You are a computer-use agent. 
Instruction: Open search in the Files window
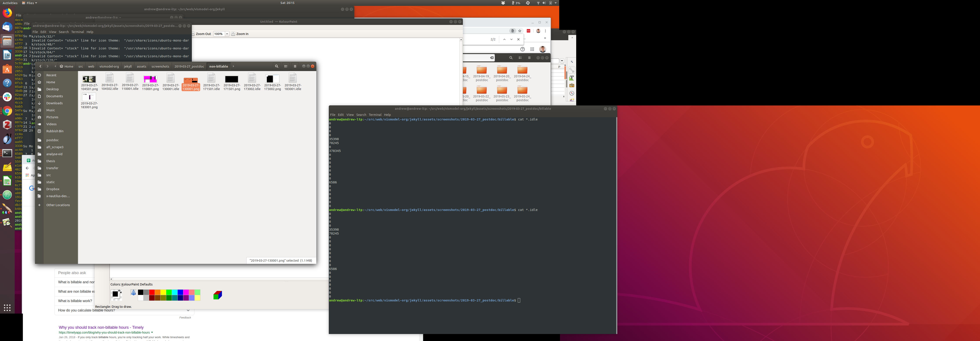(276, 66)
